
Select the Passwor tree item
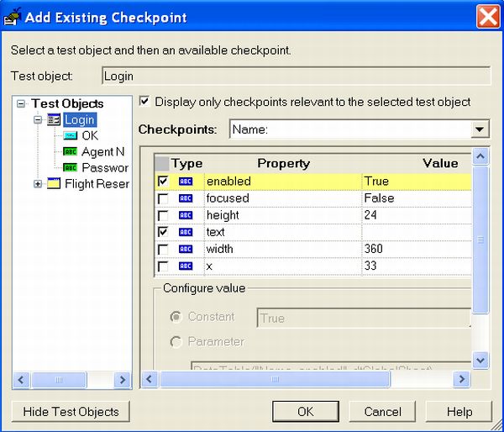pyautogui.click(x=105, y=168)
